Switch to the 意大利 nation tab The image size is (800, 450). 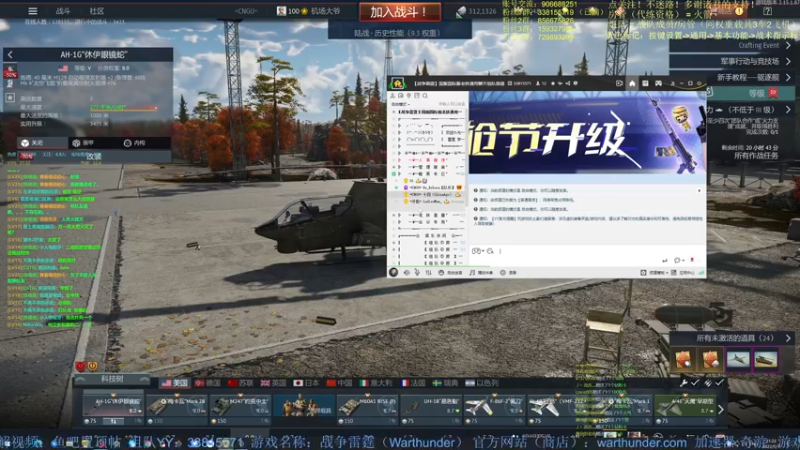pyautogui.click(x=376, y=383)
